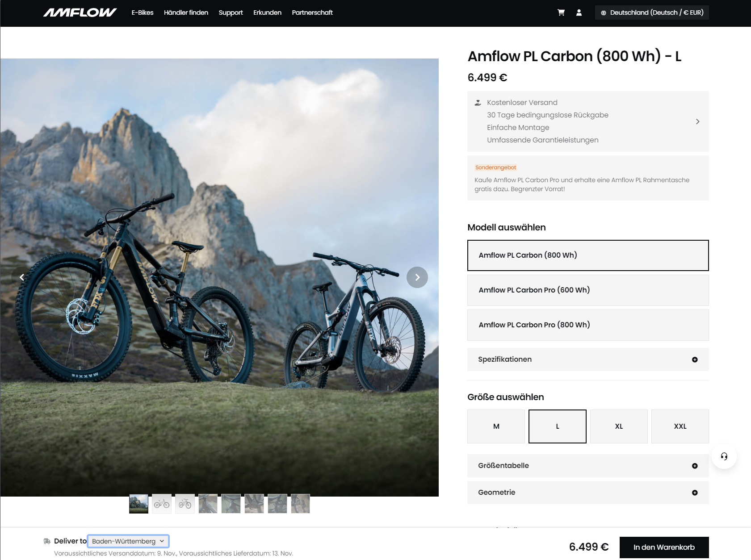This screenshot has width=751, height=560.
Task: Select the fourth gallery thumbnail
Action: click(208, 504)
